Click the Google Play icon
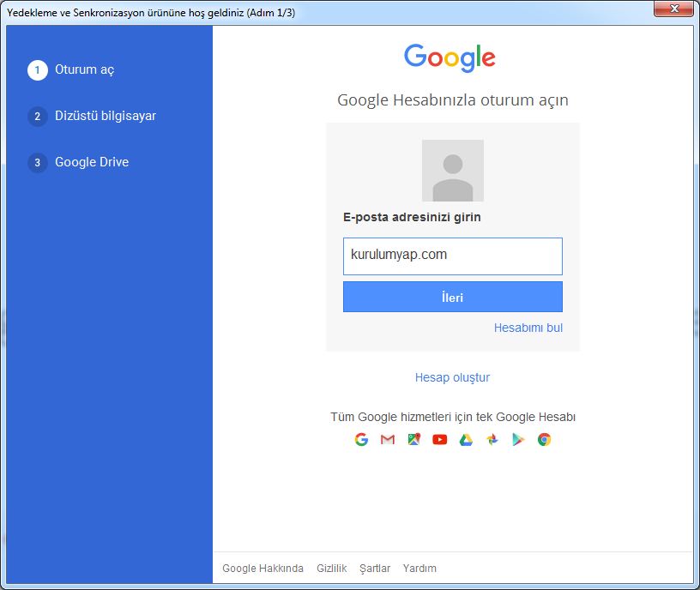Image resolution: width=700 pixels, height=590 pixels. [x=518, y=440]
